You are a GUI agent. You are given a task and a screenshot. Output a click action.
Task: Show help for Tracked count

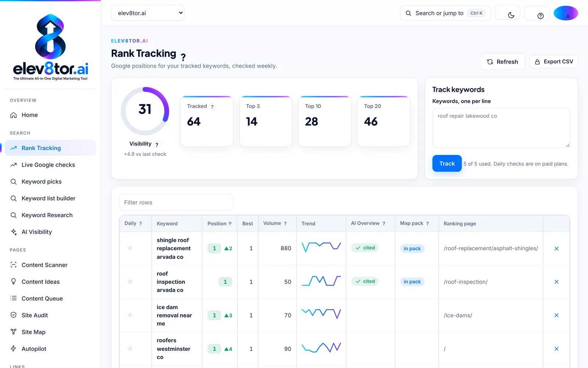click(212, 107)
